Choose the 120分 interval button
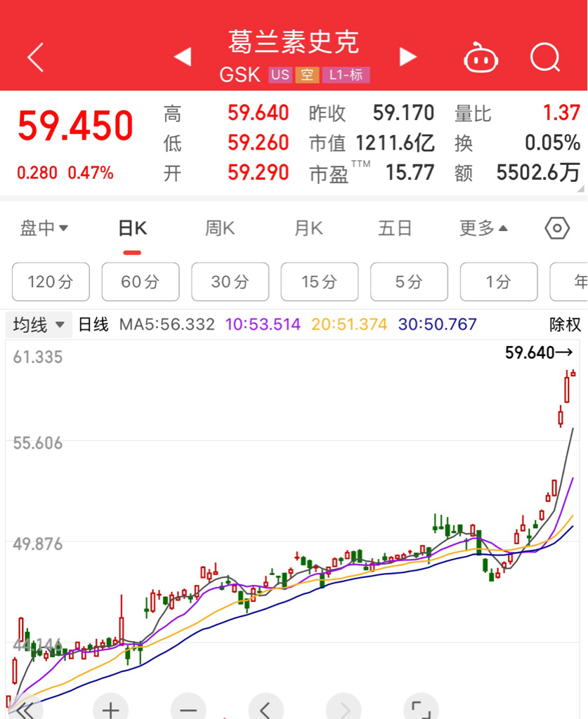This screenshot has height=719, width=588. tap(51, 282)
